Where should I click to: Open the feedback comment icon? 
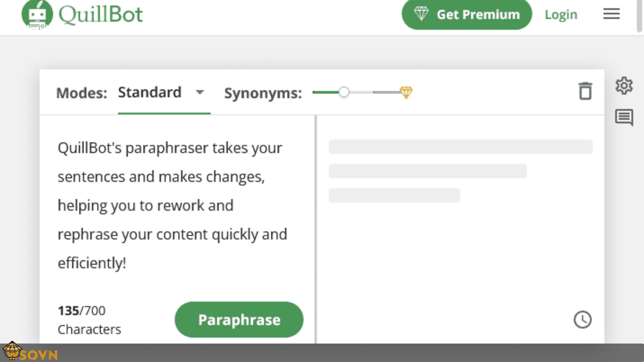[x=624, y=118]
